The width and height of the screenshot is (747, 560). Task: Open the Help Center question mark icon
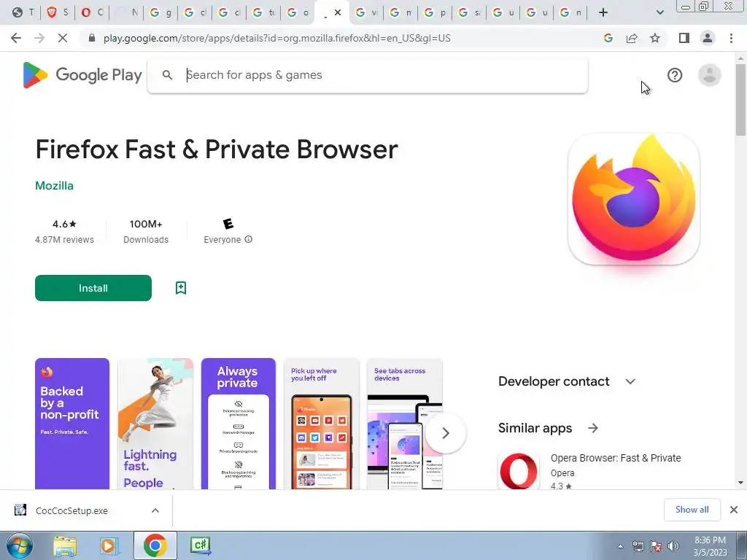coord(675,75)
